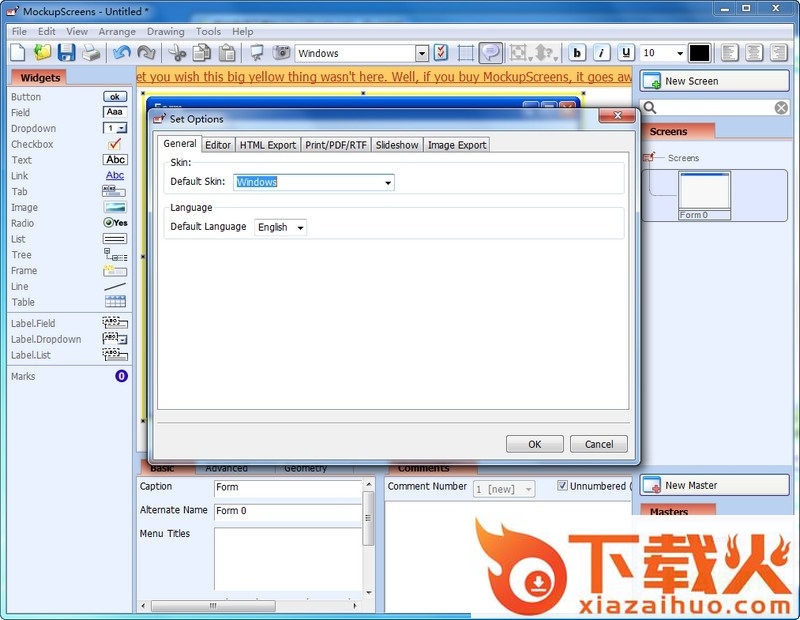Open the Arrange menu
800x620 pixels.
point(117,32)
